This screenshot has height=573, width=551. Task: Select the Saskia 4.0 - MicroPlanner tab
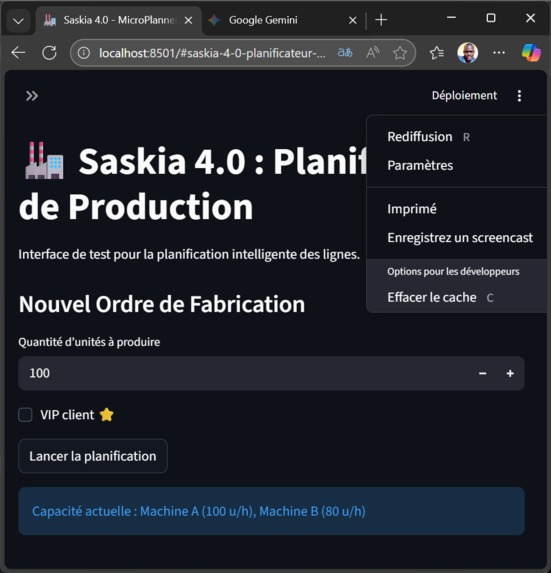point(119,20)
